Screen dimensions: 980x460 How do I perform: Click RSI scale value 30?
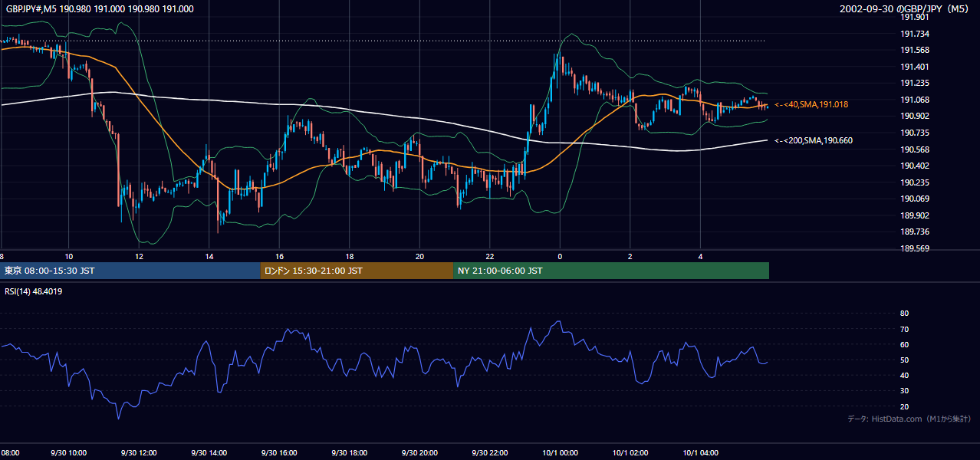(904, 390)
